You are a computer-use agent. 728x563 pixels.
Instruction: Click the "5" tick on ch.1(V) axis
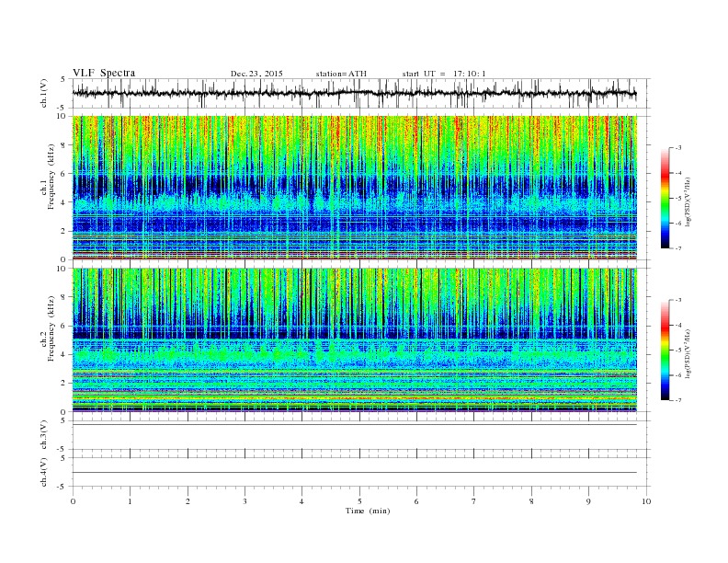pos(63,79)
